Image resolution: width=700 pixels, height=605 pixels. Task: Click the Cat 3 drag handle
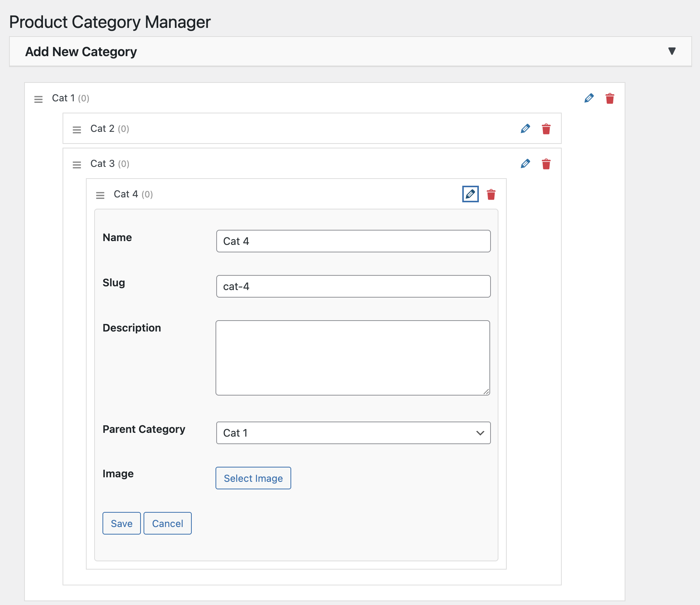(77, 165)
